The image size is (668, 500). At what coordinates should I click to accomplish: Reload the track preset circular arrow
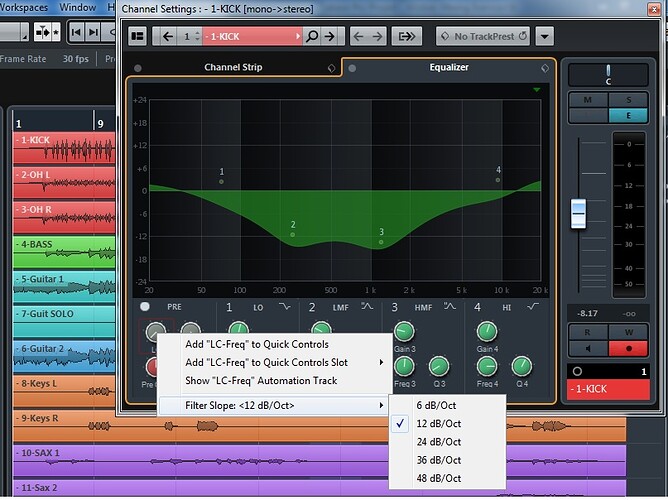[x=523, y=36]
